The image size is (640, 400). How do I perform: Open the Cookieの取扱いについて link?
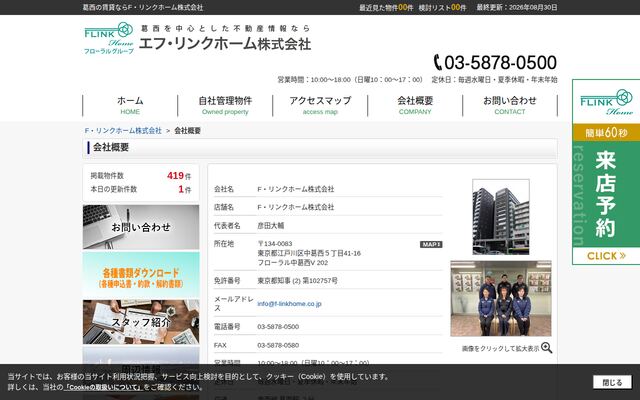(x=103, y=387)
